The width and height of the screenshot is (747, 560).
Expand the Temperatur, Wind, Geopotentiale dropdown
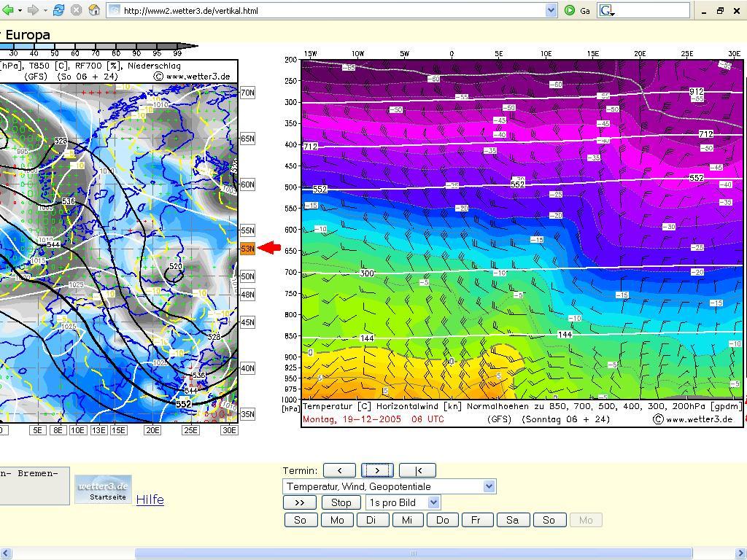click(x=489, y=486)
